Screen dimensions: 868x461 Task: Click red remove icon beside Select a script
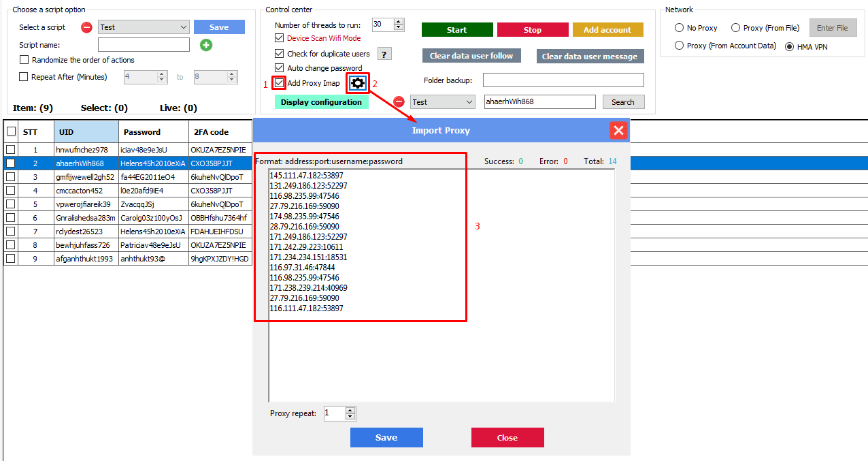pos(86,27)
